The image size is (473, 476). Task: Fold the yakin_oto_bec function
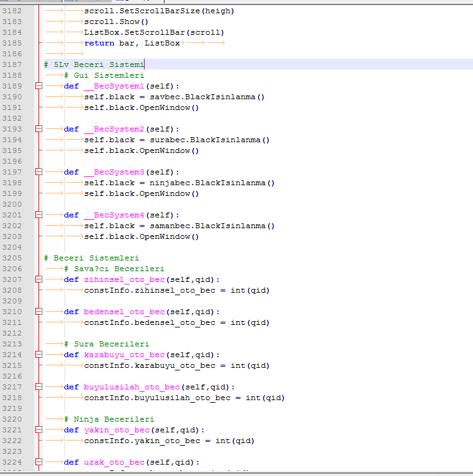[39, 430]
